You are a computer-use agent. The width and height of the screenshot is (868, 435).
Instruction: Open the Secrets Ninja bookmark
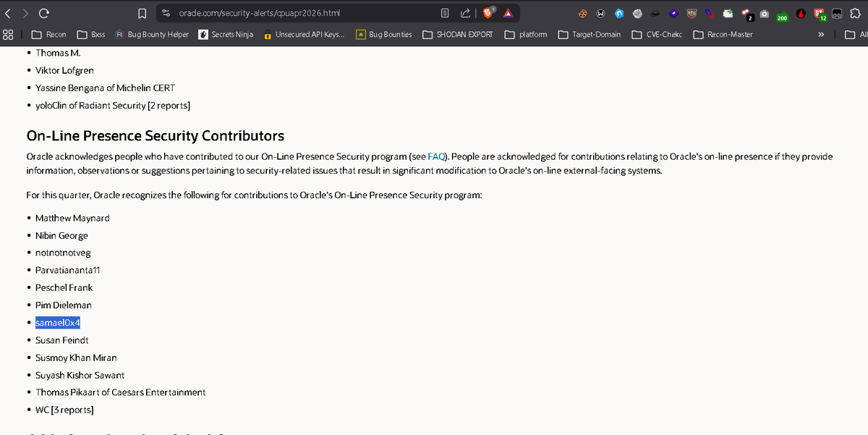click(226, 34)
